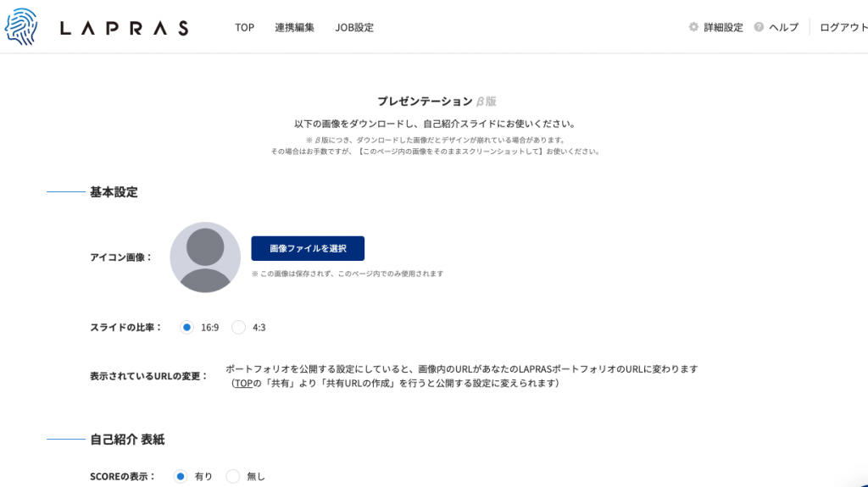
Task: Click the 表示されているURLの変更： label
Action: click(149, 376)
